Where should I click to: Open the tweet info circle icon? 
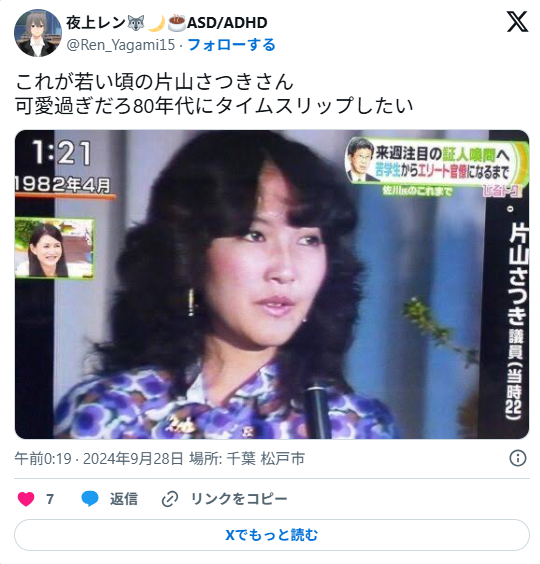pos(518,458)
